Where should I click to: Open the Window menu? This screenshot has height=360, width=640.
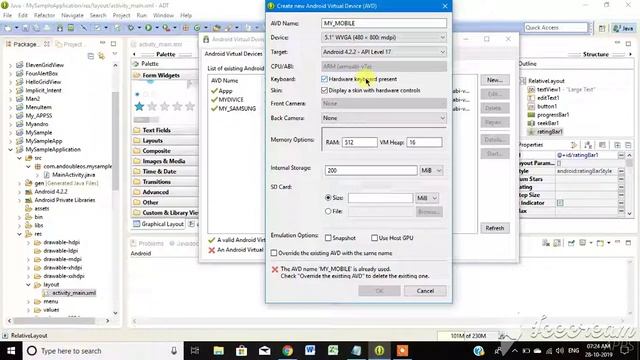click(163, 15)
